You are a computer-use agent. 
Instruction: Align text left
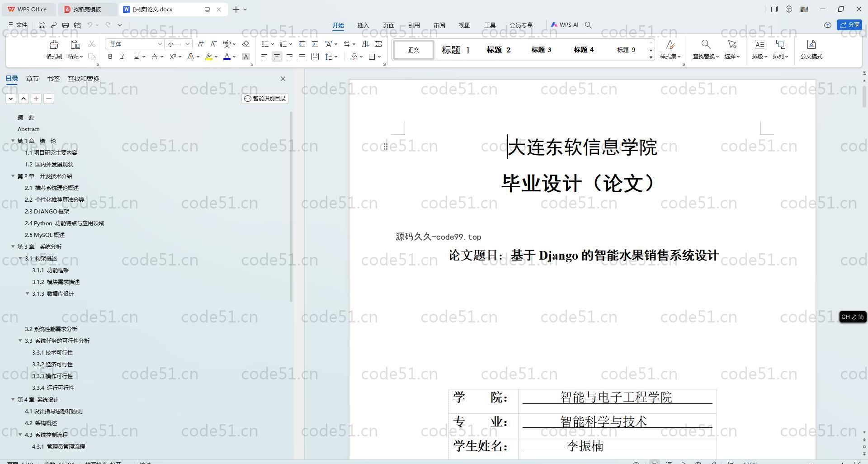click(x=264, y=57)
